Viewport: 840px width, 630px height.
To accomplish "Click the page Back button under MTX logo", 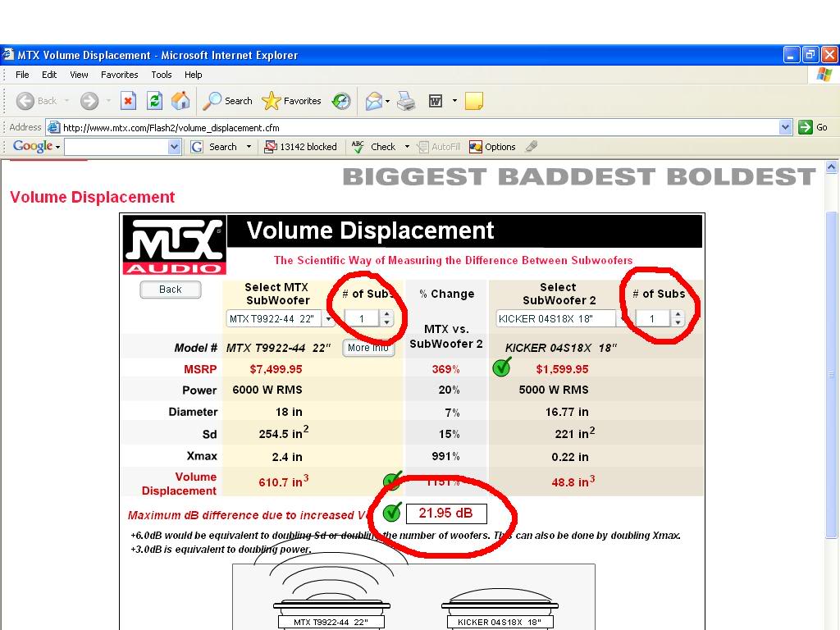I will tap(171, 290).
